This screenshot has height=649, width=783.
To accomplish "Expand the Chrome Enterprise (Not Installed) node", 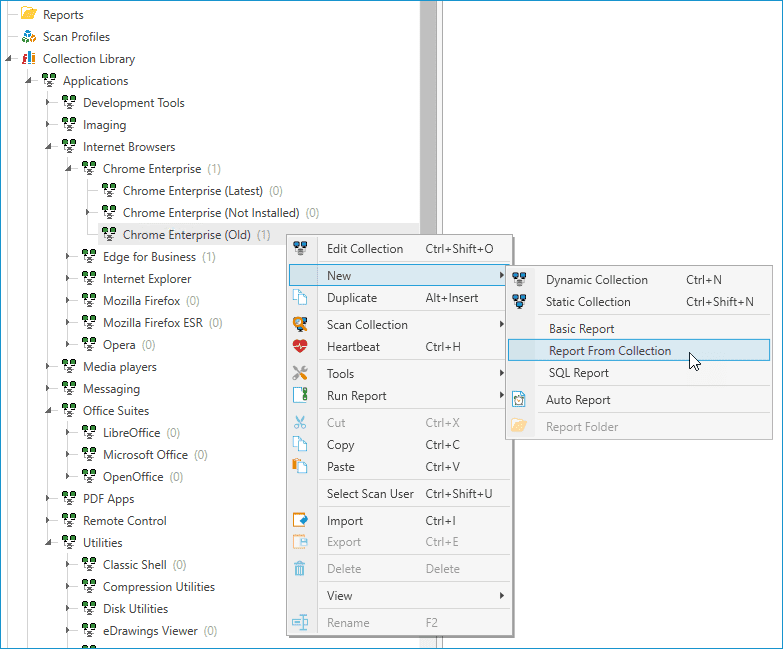I will [x=88, y=213].
